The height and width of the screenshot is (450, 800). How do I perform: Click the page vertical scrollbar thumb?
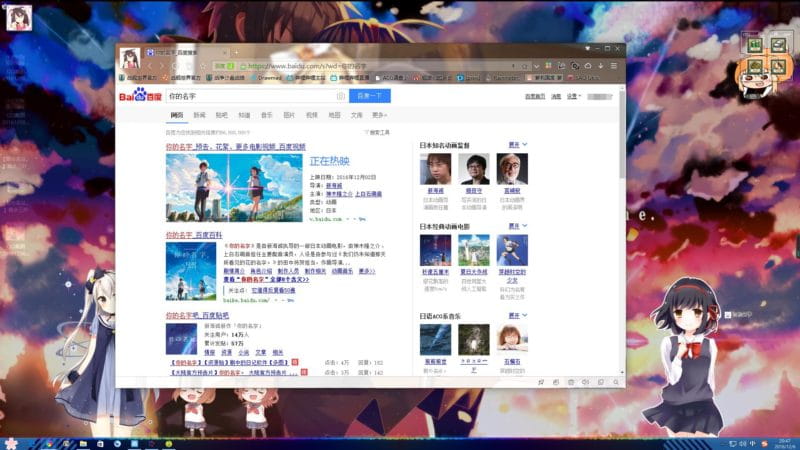[622, 135]
